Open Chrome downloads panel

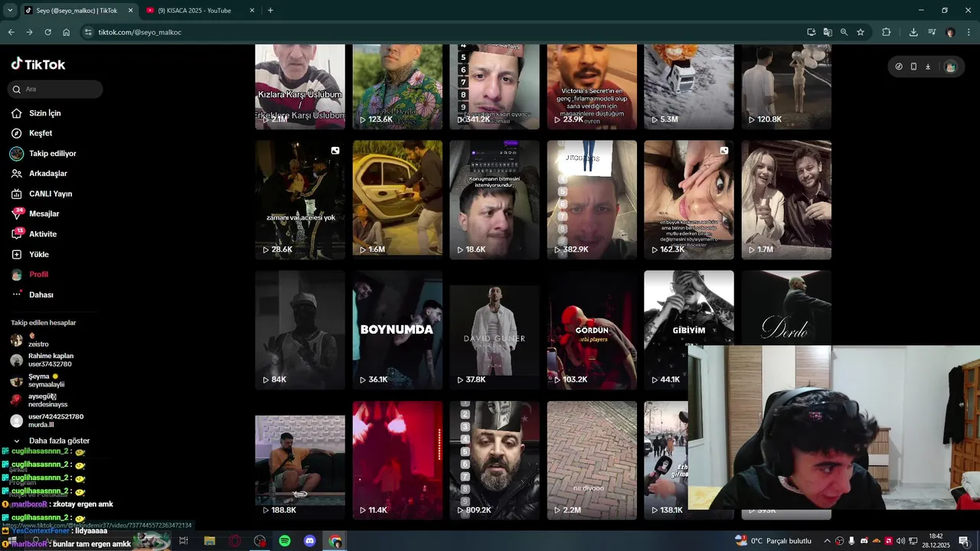coord(913,32)
